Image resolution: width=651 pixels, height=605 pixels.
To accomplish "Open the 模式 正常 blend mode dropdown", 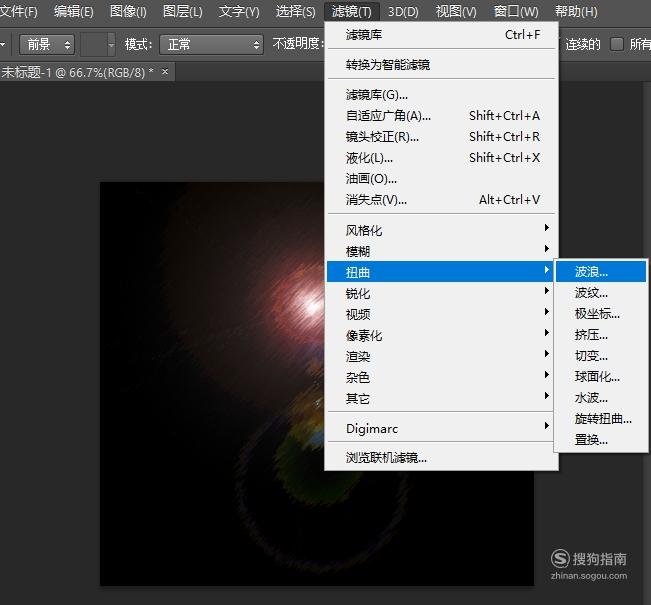I will point(211,44).
